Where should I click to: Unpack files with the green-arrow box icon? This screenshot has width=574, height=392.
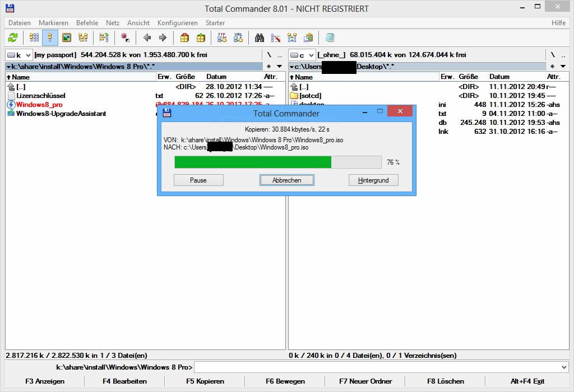pos(201,38)
